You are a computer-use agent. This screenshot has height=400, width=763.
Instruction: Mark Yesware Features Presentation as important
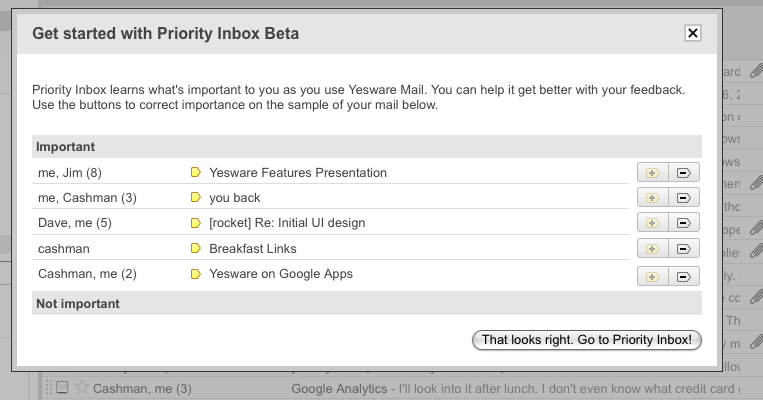coord(653,173)
